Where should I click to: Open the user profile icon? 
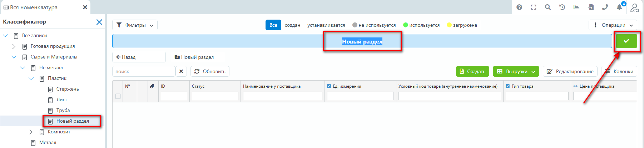click(x=634, y=7)
